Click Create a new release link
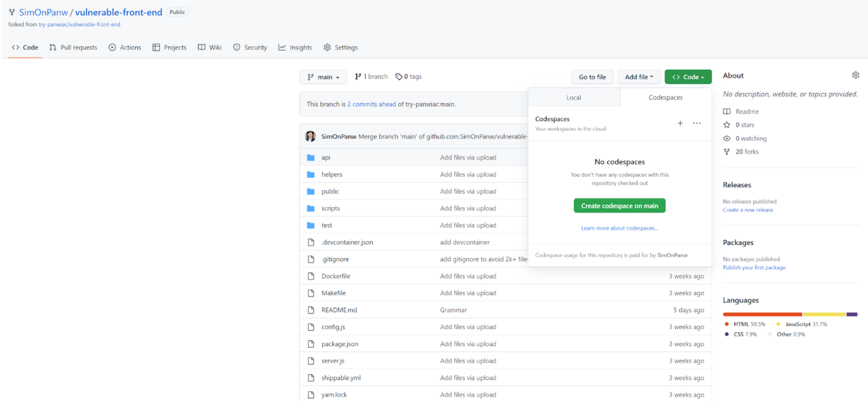Viewport: 868px width, 401px height. coord(748,210)
